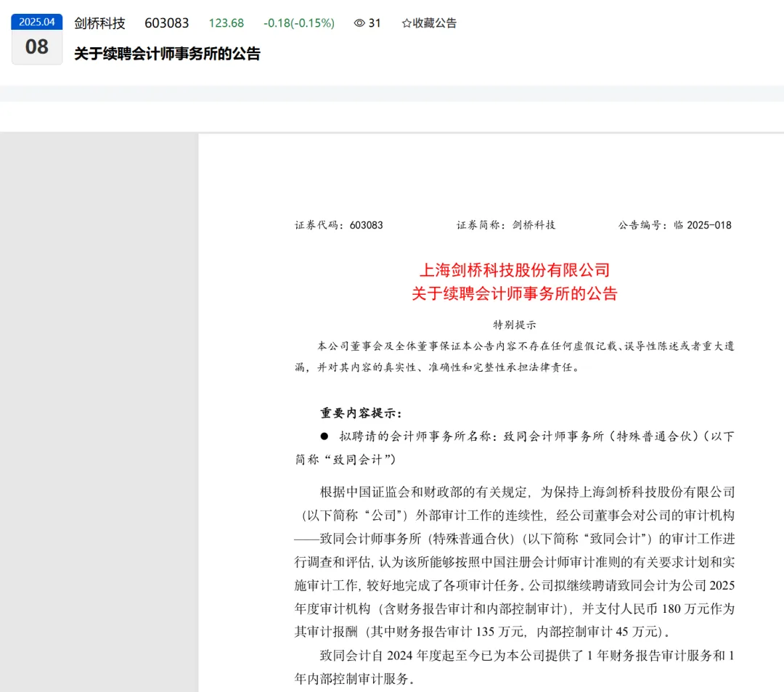
Task: Click the line mentioning 财务报告审计 135 万元
Action: (x=482, y=632)
